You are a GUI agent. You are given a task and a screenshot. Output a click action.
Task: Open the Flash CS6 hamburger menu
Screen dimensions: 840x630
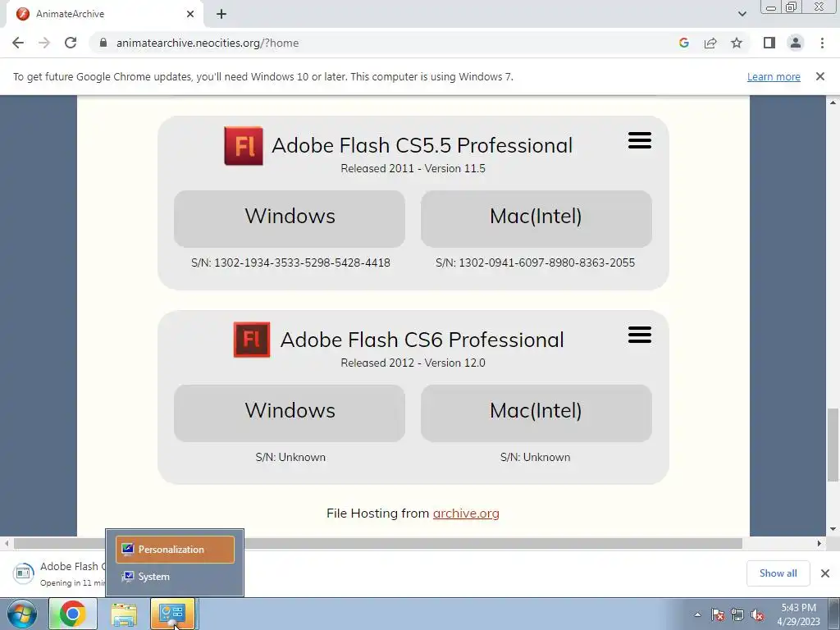click(x=640, y=335)
